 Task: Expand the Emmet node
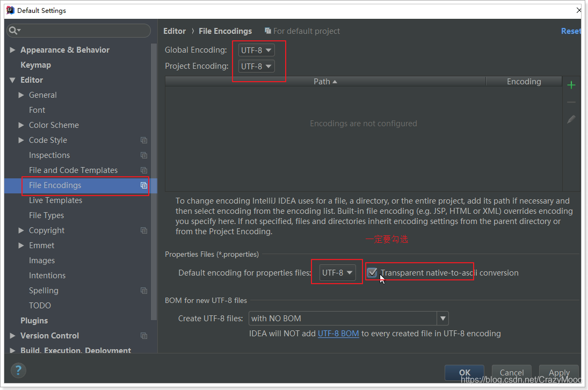pos(21,245)
